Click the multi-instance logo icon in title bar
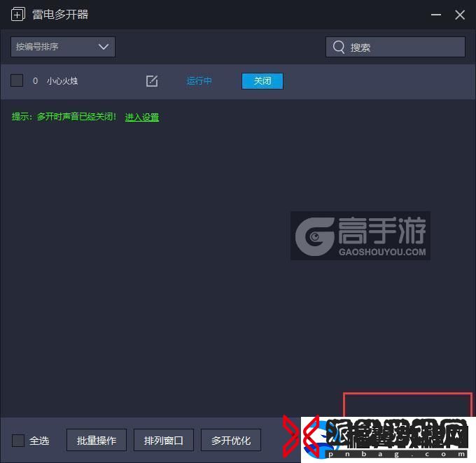Screen dimensions: 476x463 (x=18, y=14)
